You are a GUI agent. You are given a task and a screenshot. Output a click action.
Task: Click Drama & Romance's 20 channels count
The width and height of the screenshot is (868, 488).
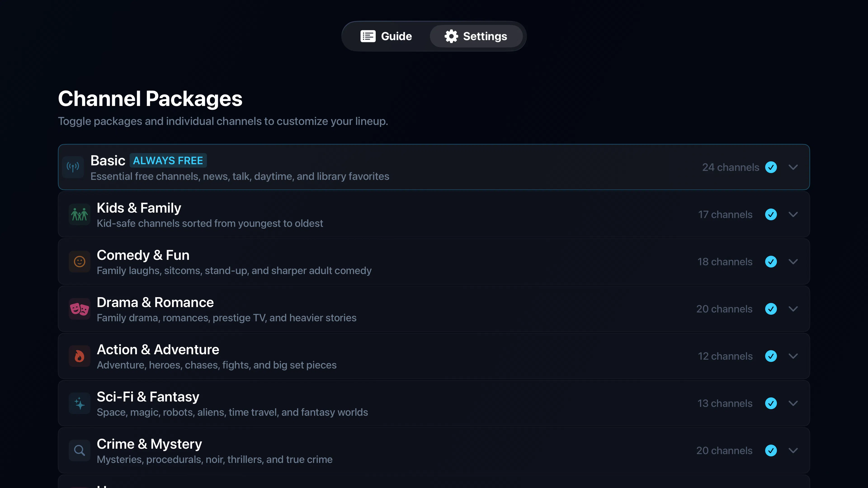[x=724, y=309]
